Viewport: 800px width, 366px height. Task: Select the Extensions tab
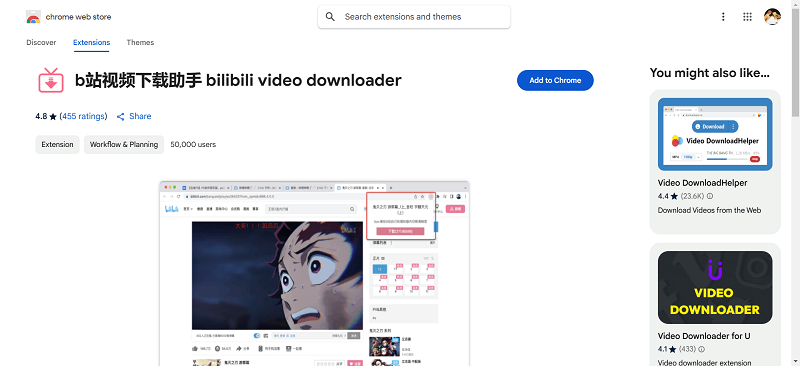pos(91,42)
